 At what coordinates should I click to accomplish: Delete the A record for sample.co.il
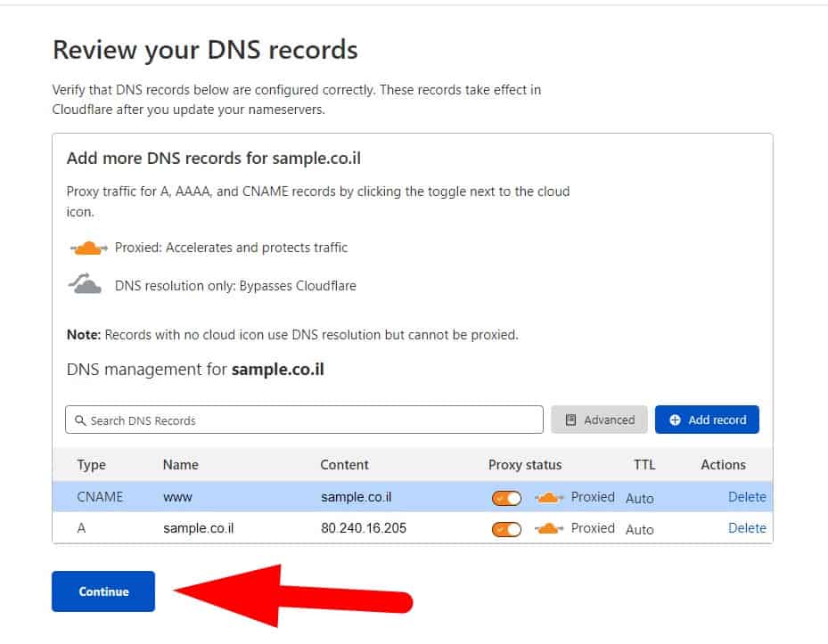coord(747,528)
